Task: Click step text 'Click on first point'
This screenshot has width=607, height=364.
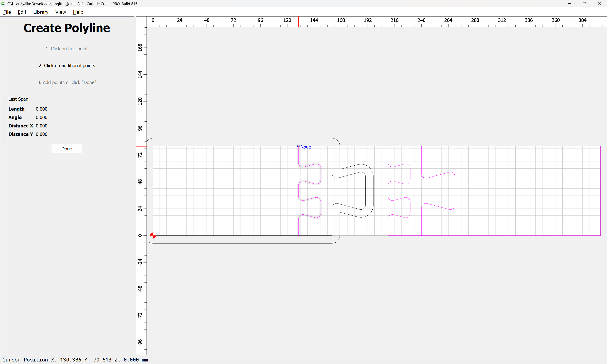Action: pyautogui.click(x=66, y=49)
